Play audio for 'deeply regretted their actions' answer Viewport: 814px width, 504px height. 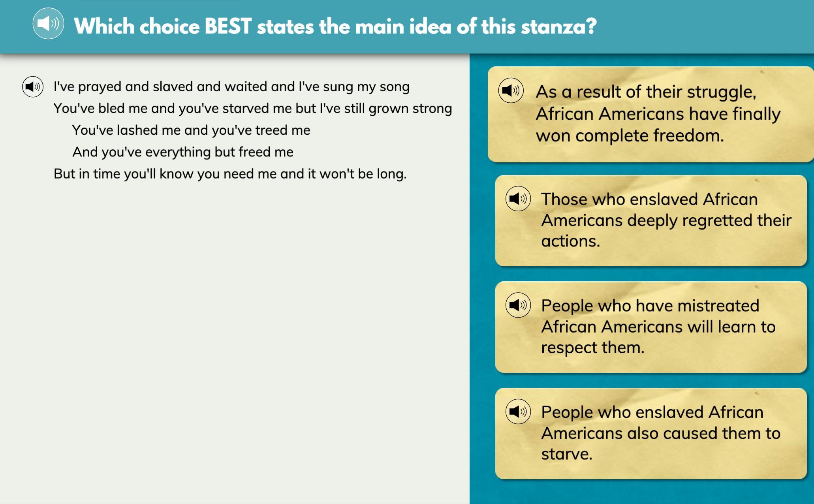518,198
